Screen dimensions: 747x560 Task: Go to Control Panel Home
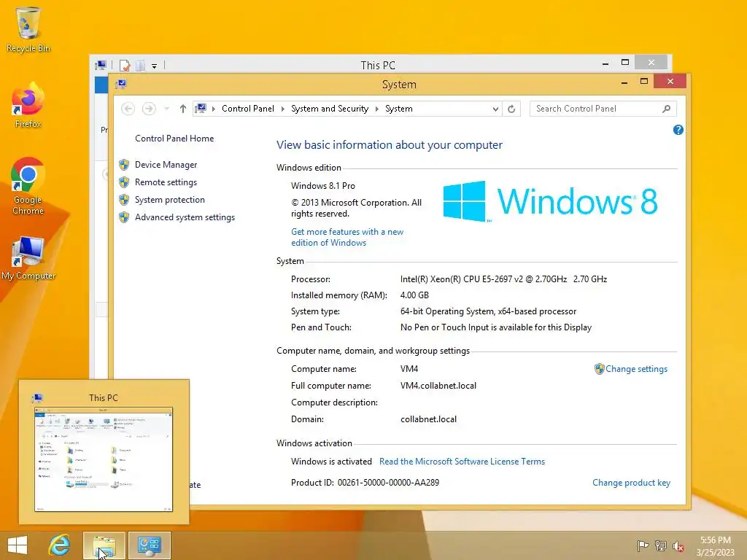coord(174,139)
